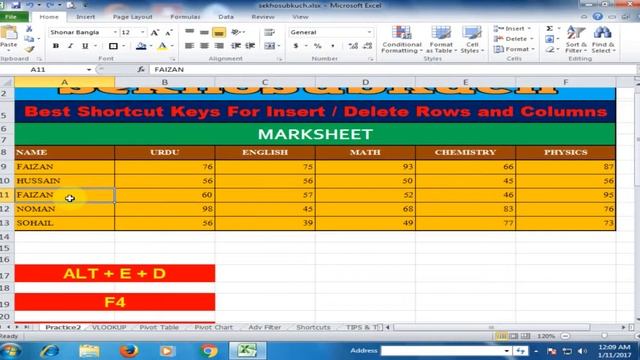Screen dimensions: 640x360
Task: Open Cell Styles gallery
Action: (x=472, y=39)
